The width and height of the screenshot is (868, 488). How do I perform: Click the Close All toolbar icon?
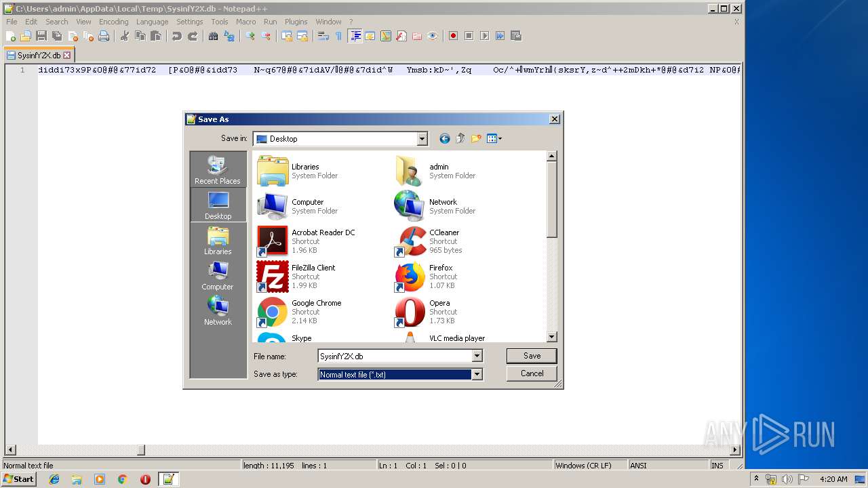click(88, 36)
